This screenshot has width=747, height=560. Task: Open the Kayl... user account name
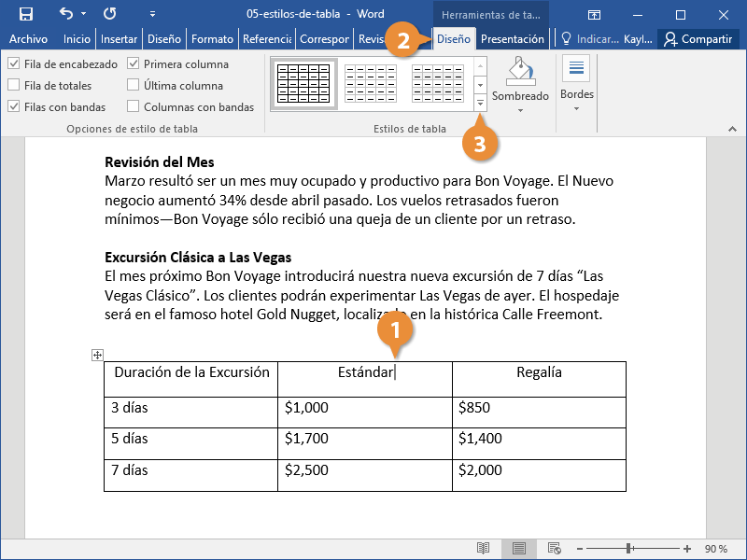[638, 39]
